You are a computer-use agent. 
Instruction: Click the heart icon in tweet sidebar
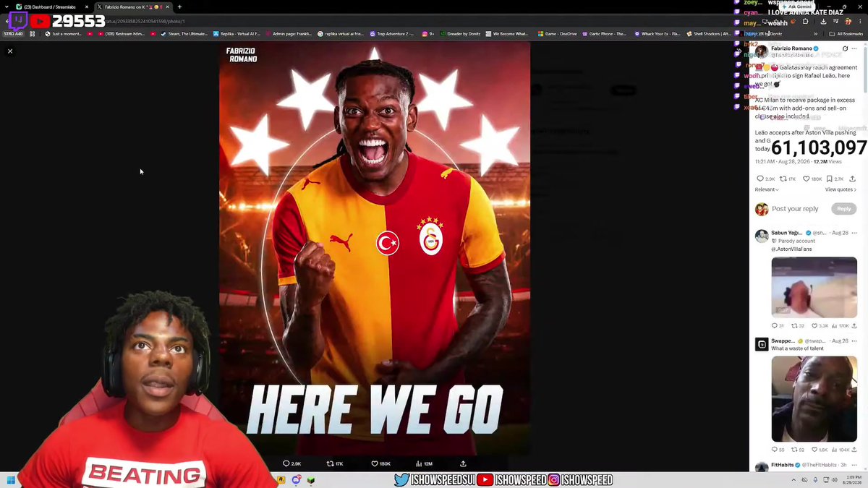(x=807, y=179)
